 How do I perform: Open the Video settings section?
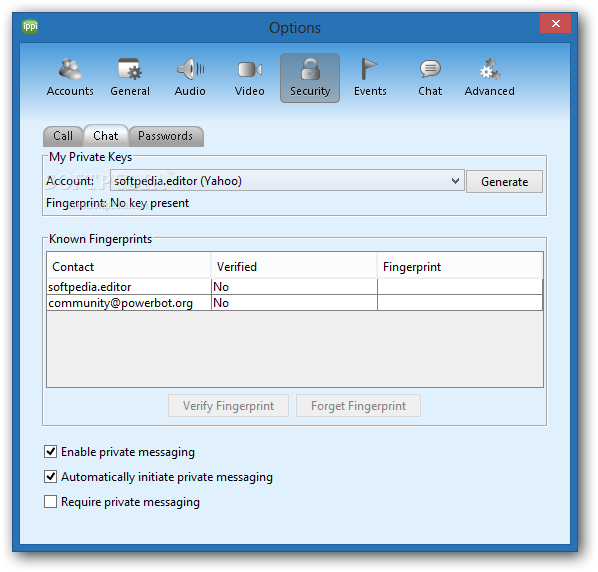[250, 78]
